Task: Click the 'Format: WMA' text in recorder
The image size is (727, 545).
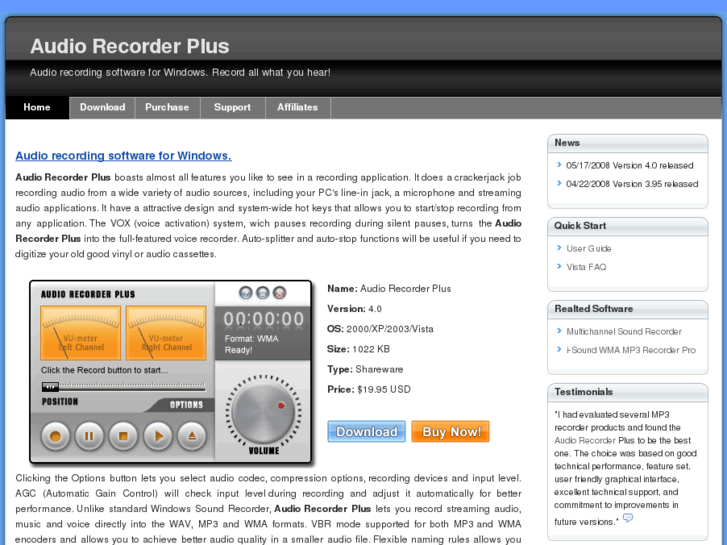Action: coord(252,339)
